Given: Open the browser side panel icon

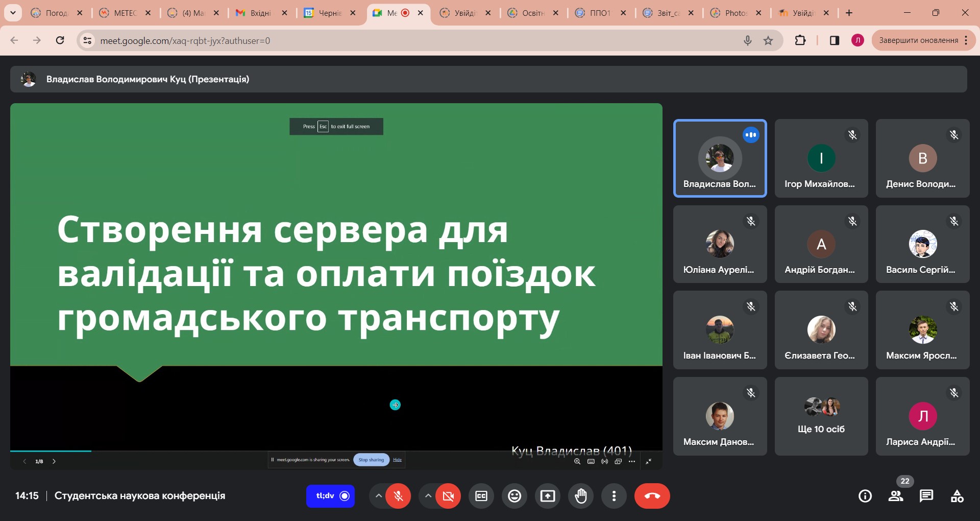Looking at the screenshot, I should pyautogui.click(x=835, y=40).
